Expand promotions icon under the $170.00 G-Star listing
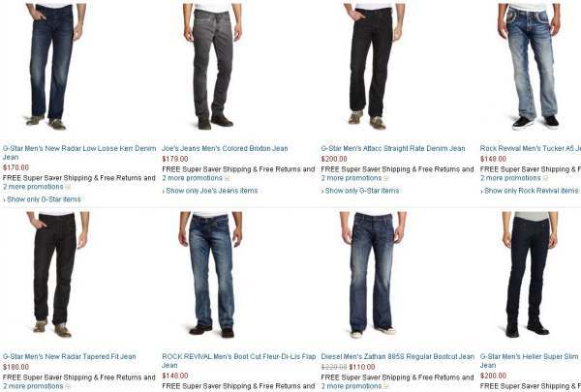 (68, 187)
